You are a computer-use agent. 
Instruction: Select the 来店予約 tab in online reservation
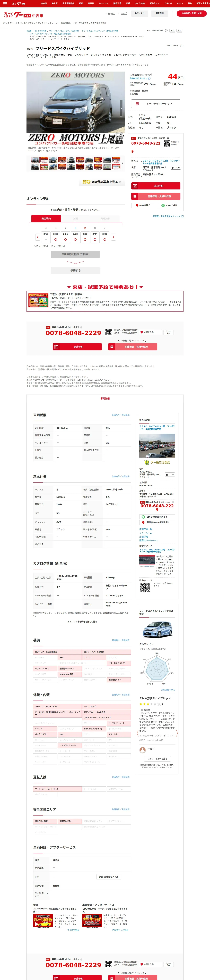46,219
